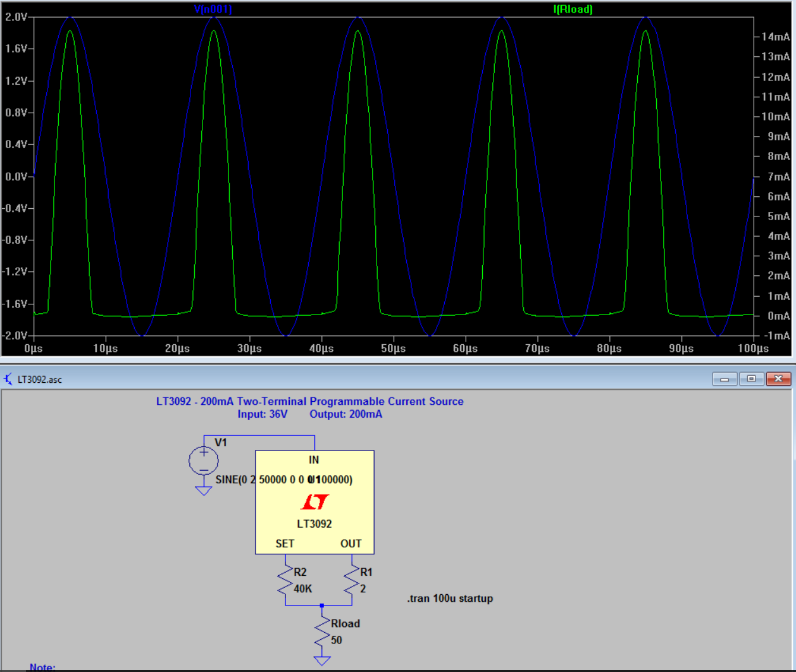Click the 0mA right axis label
The height and width of the screenshot is (672, 796).
(778, 316)
